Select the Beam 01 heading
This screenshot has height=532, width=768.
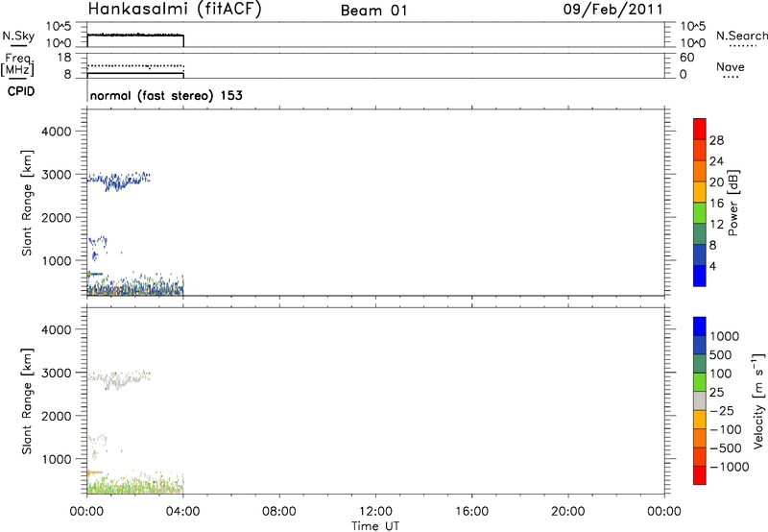point(373,11)
